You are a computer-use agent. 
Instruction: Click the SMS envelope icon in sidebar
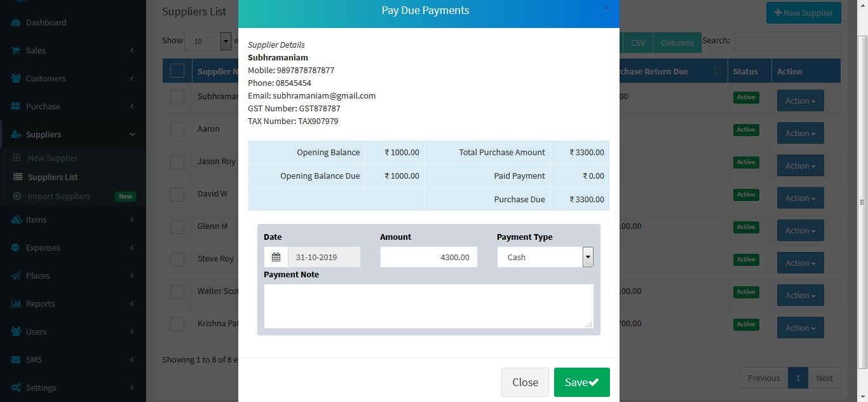pos(16,359)
